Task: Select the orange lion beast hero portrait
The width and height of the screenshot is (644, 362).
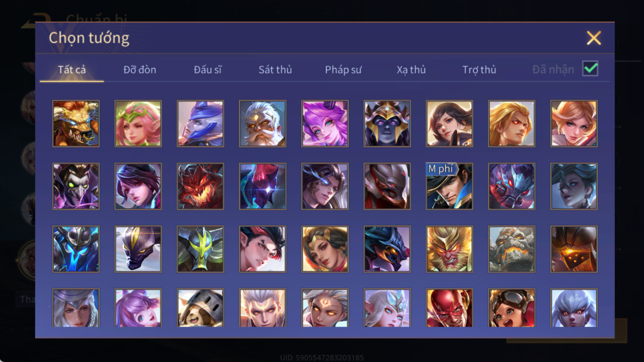Action: [x=76, y=124]
